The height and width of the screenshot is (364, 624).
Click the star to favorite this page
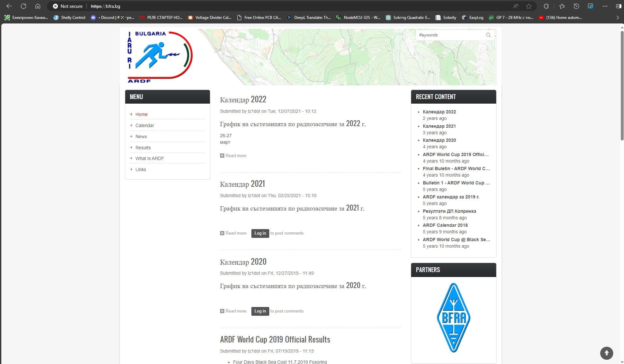pyautogui.click(x=529, y=6)
